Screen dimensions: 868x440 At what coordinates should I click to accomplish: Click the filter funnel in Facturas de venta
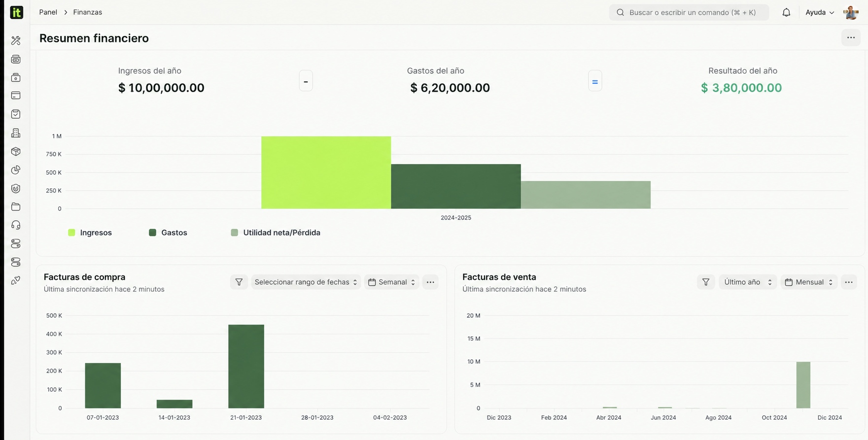(706, 282)
